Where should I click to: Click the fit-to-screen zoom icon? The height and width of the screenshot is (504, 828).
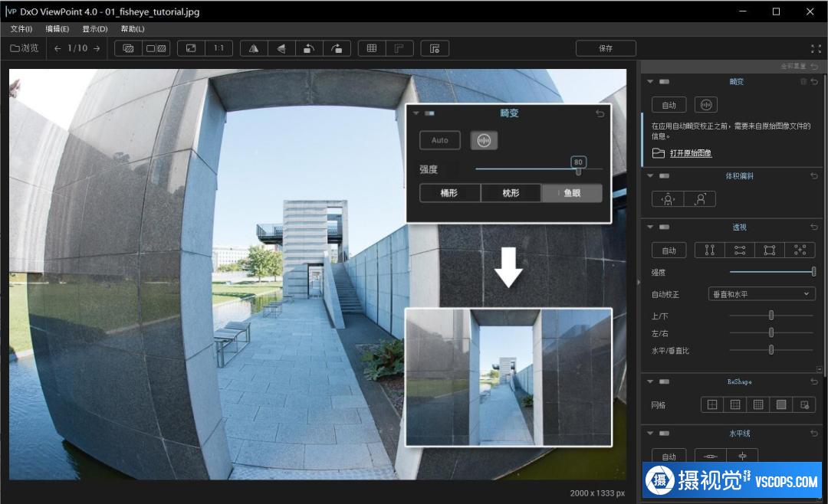(191, 48)
